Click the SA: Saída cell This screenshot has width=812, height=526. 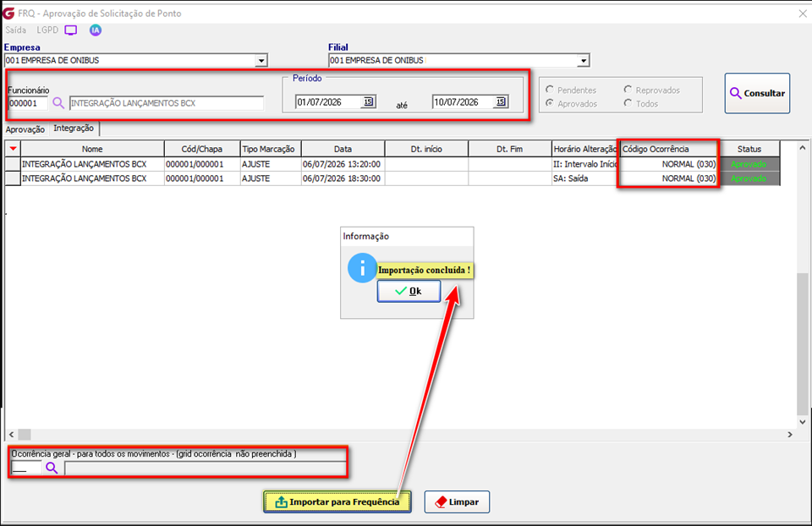tap(585, 178)
